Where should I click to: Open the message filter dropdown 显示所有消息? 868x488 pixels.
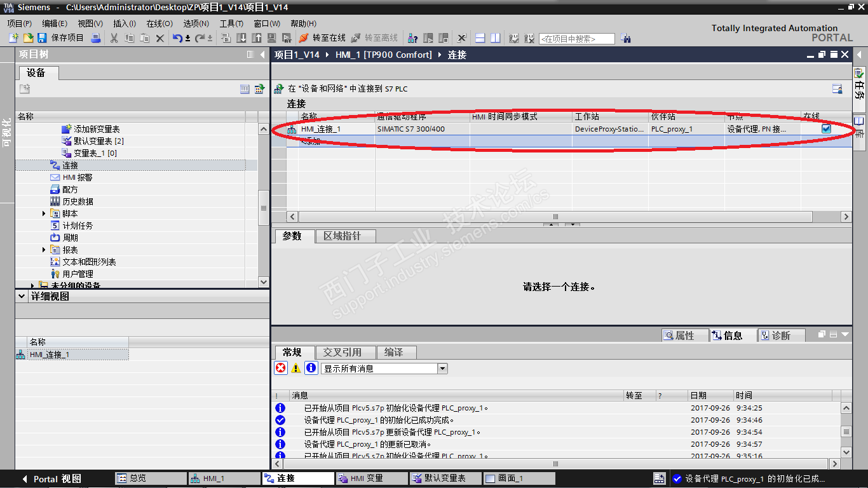click(443, 369)
